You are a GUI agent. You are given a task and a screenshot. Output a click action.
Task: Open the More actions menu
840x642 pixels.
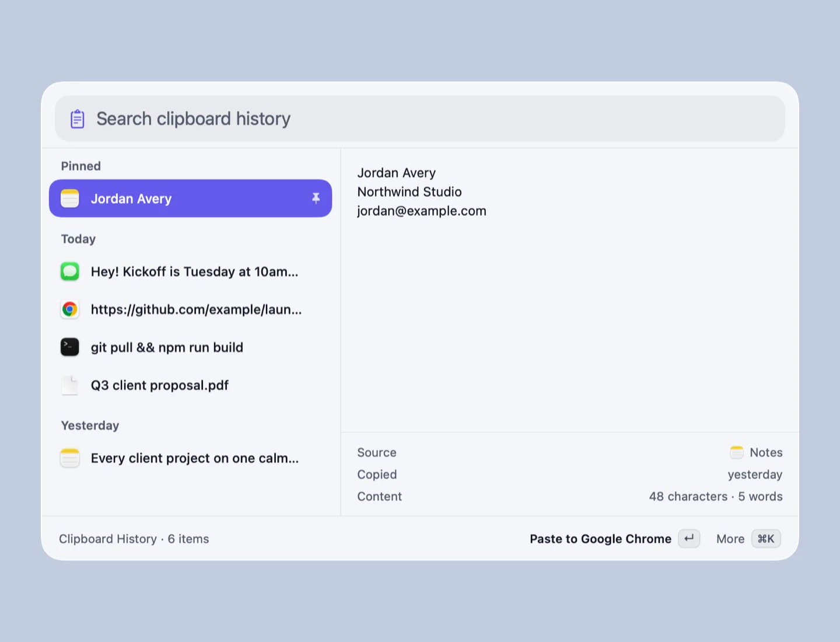click(x=730, y=539)
